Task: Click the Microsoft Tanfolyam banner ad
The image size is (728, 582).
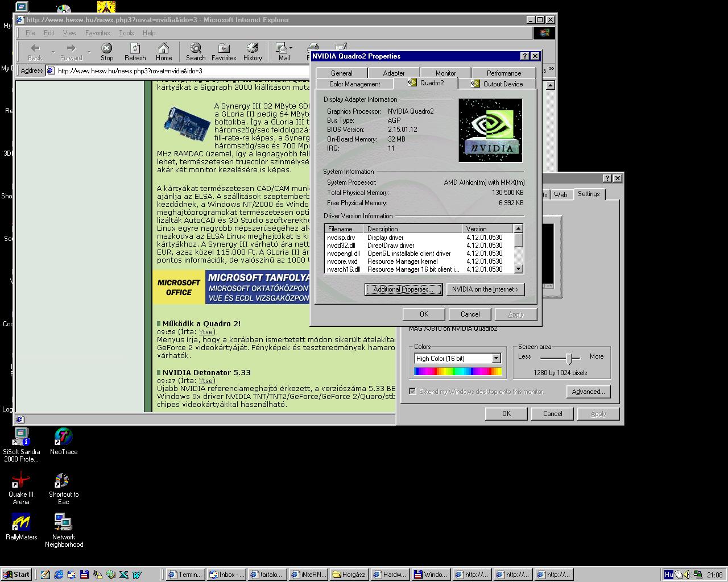Action: 231,288
